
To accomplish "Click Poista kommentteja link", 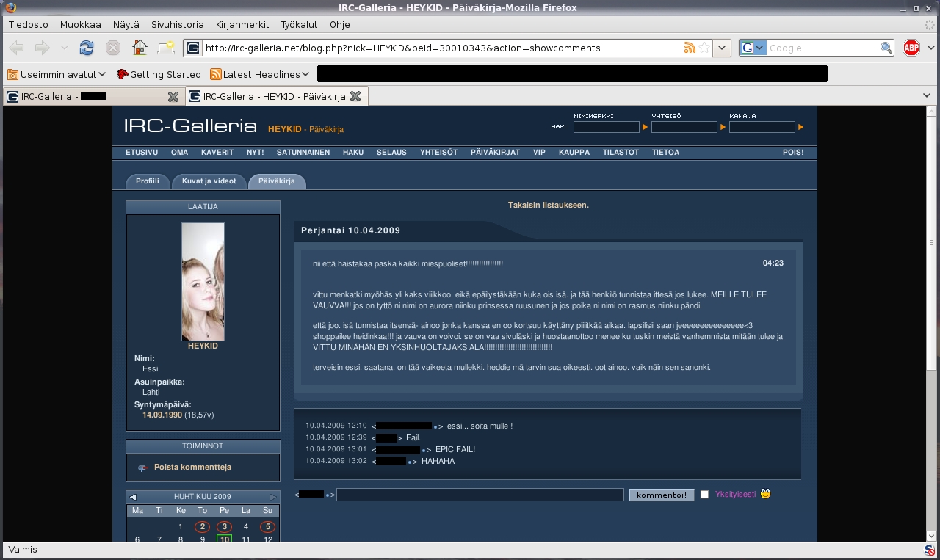I will [x=192, y=468].
